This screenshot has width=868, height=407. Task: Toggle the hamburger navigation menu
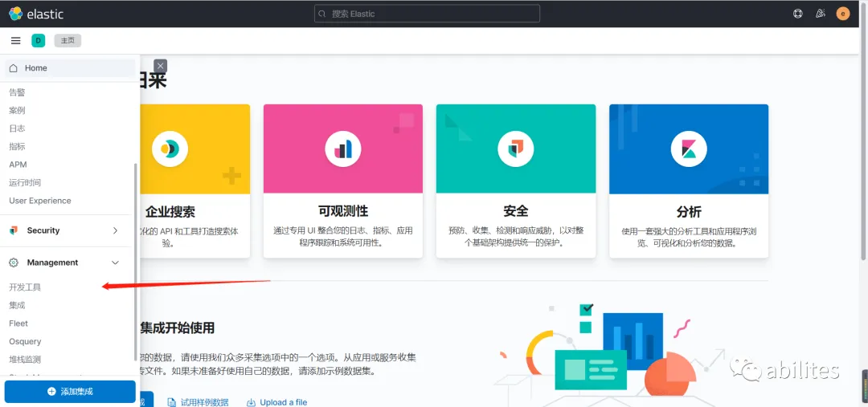[15, 40]
